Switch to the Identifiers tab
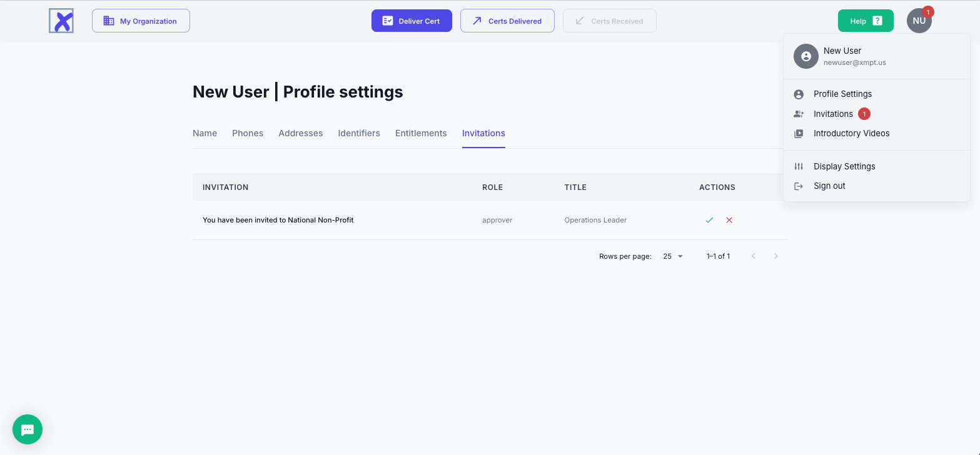Screen dimensions: 980x455 tap(359, 133)
